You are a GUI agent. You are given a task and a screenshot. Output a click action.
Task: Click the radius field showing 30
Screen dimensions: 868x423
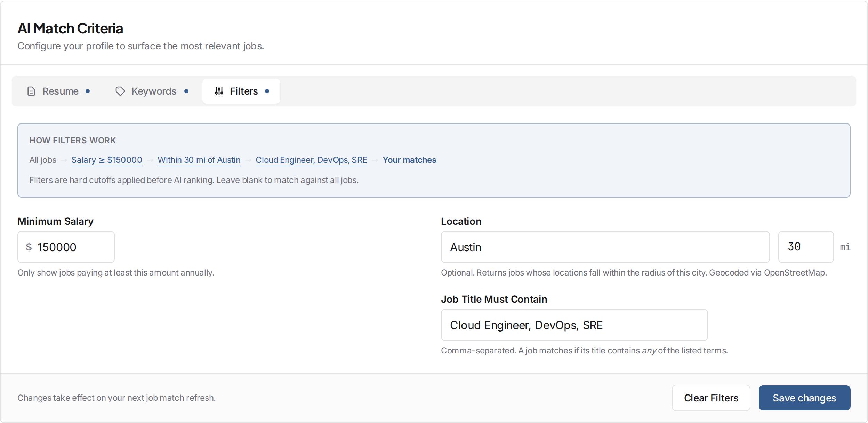[806, 247]
